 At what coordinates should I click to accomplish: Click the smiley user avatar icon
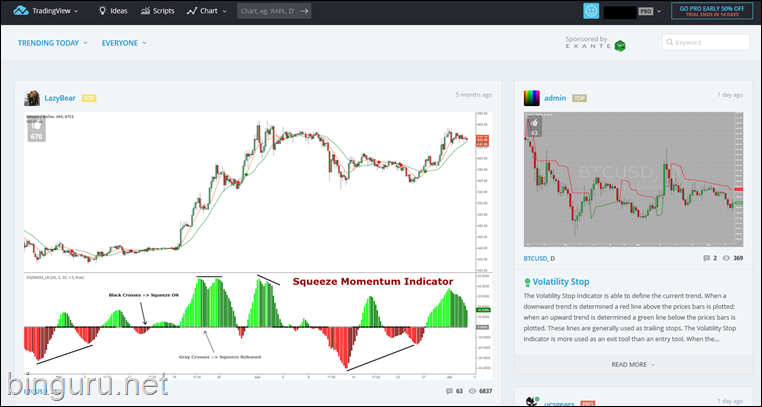pyautogui.click(x=591, y=11)
